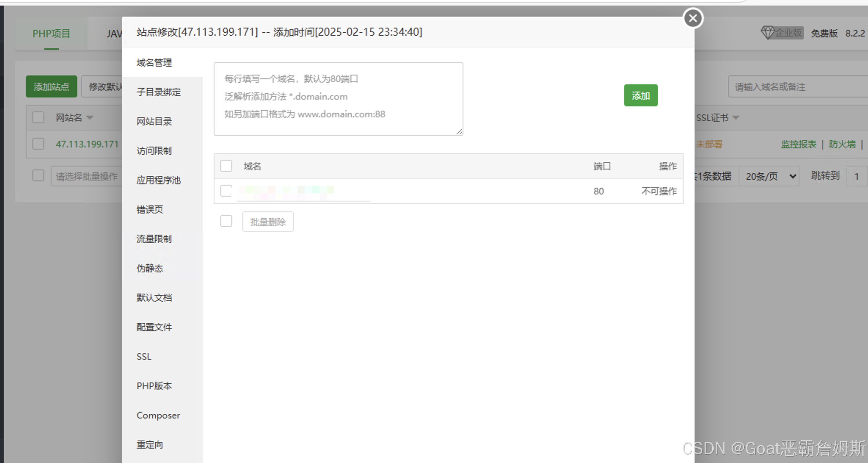Screen dimensions: 868x463
Task: Tick the checkbox for the port 80 domain row
Action: point(226,191)
